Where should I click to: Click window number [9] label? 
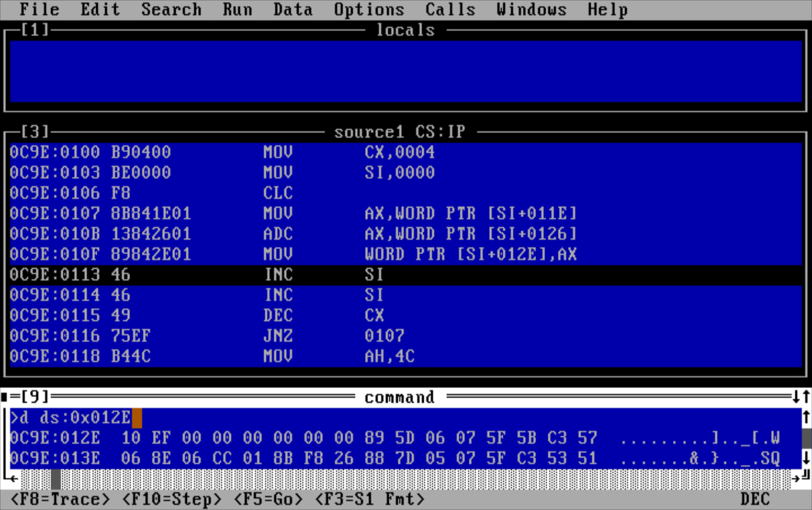pyautogui.click(x=35, y=397)
